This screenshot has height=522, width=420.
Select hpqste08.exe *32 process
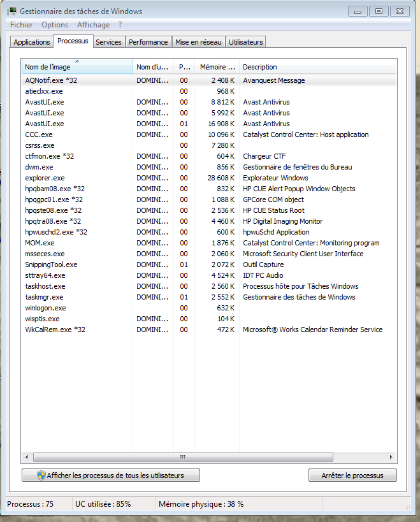(209, 210)
